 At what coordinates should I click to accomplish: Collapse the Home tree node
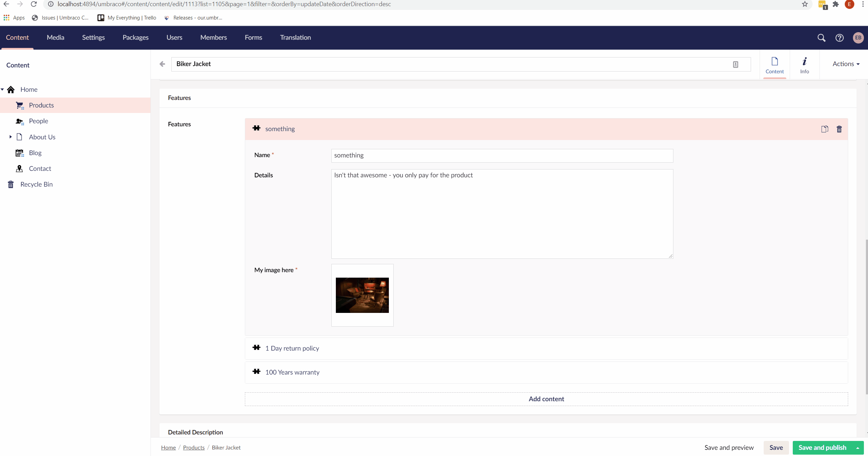pyautogui.click(x=3, y=89)
